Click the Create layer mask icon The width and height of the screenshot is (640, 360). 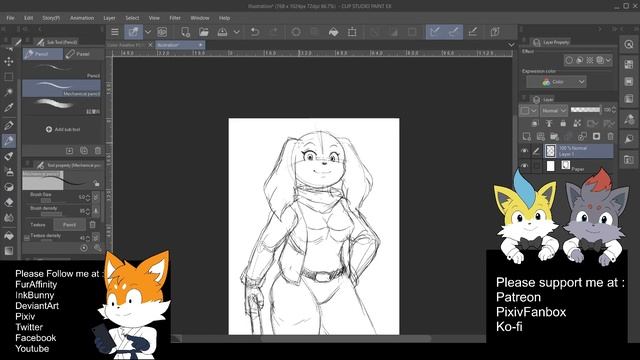point(596,136)
